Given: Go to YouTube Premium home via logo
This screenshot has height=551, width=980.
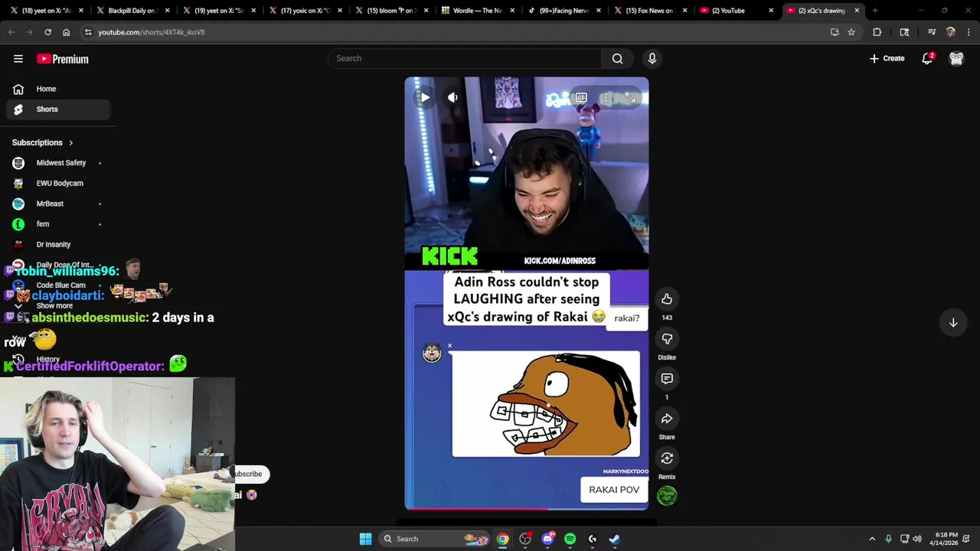Looking at the screenshot, I should point(63,59).
